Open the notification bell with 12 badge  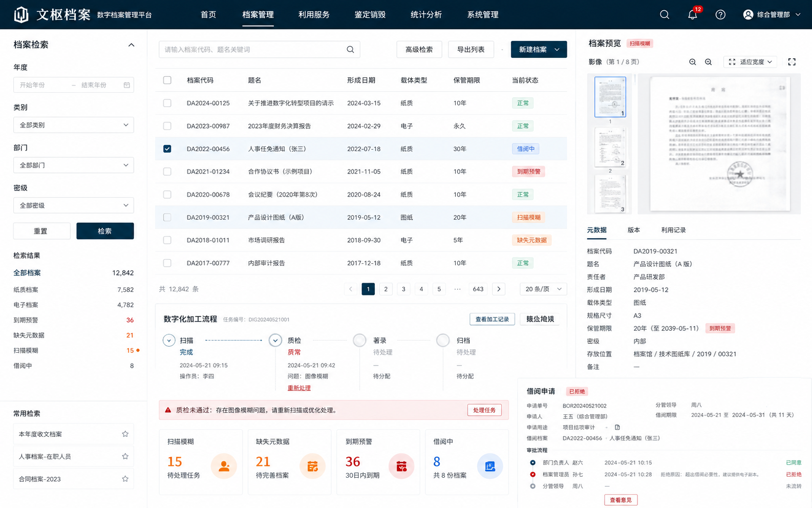tap(693, 14)
